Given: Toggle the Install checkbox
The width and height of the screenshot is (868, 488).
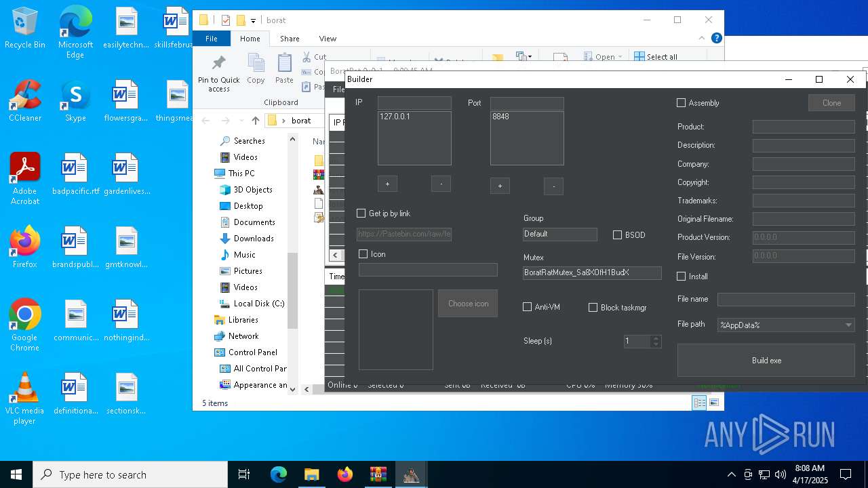Looking at the screenshot, I should pos(682,277).
